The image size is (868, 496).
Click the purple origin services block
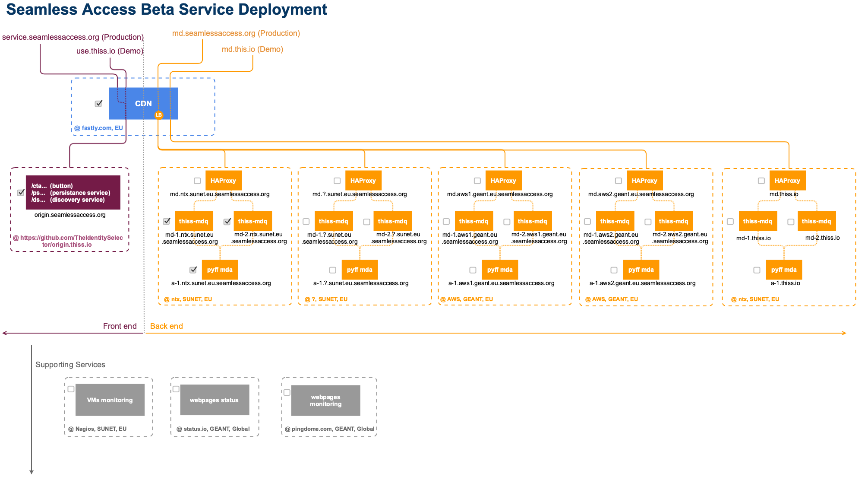(x=73, y=193)
